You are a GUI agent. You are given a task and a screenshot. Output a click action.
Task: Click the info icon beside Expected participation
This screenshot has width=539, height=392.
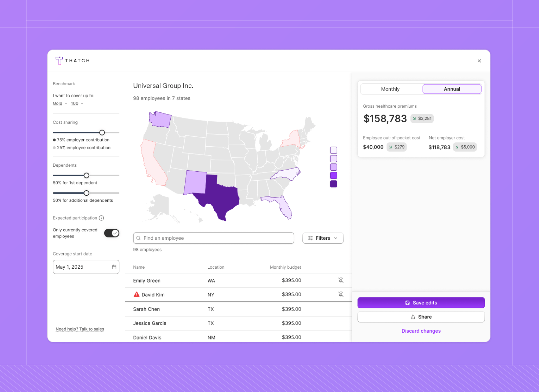click(101, 218)
